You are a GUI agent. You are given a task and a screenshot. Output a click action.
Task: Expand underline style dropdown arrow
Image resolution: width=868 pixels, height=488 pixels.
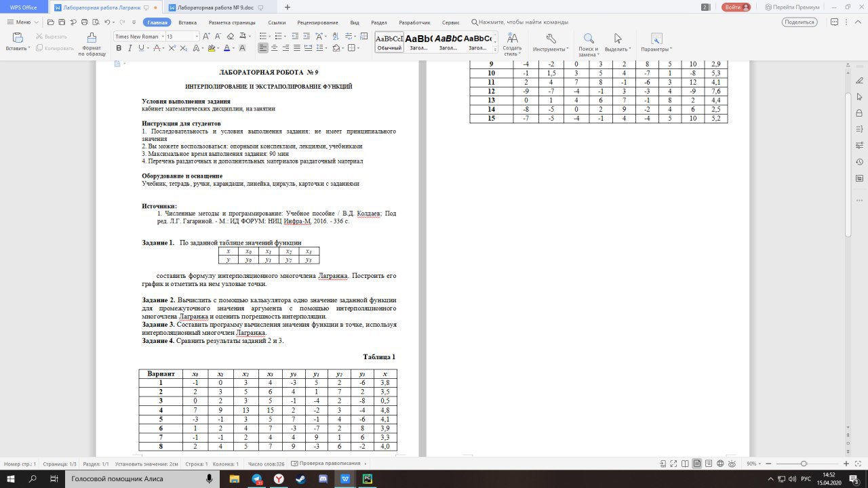click(149, 48)
